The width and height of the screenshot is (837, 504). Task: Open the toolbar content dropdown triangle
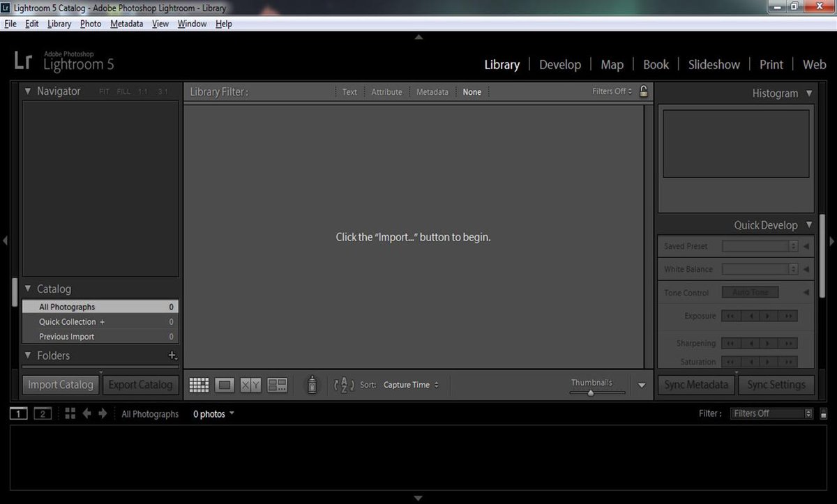coord(642,385)
